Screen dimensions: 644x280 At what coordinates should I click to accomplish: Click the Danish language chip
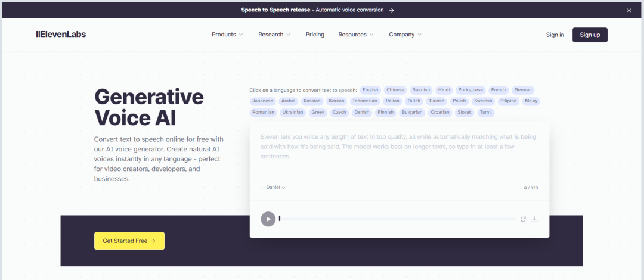pyautogui.click(x=362, y=113)
